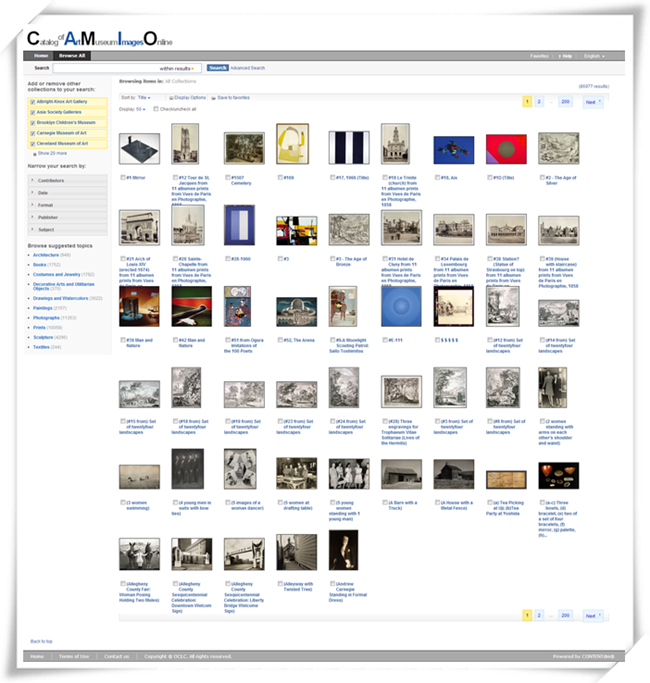
Task: Tick the checkbox for #1507 Cemetery
Action: 227,177
